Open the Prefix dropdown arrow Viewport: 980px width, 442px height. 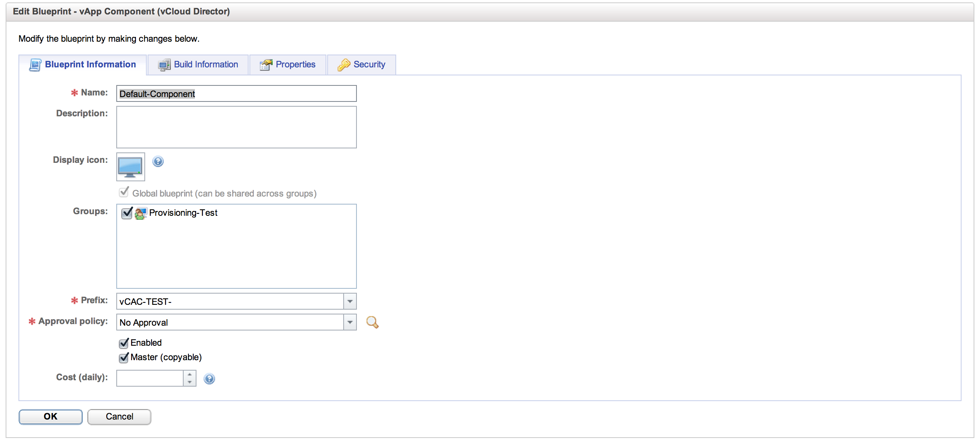pyautogui.click(x=350, y=301)
